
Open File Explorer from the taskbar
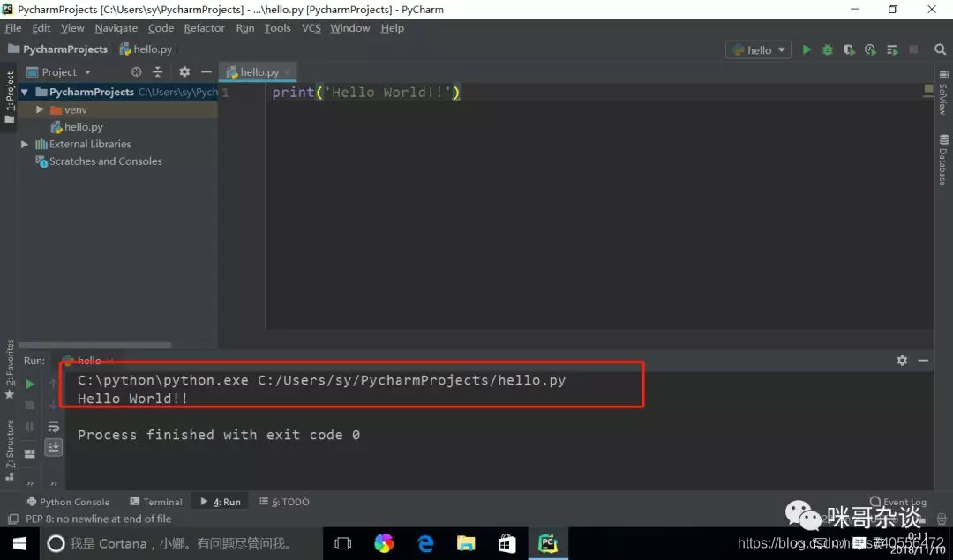(x=466, y=543)
